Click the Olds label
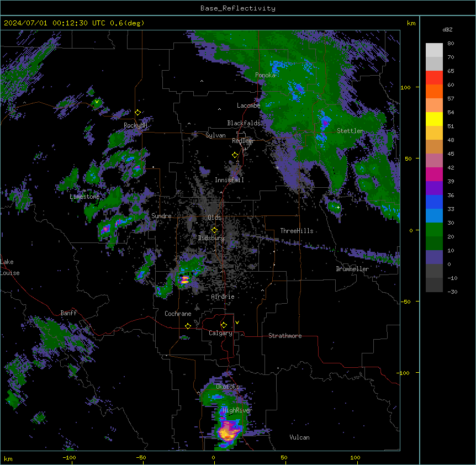 pyautogui.click(x=214, y=218)
